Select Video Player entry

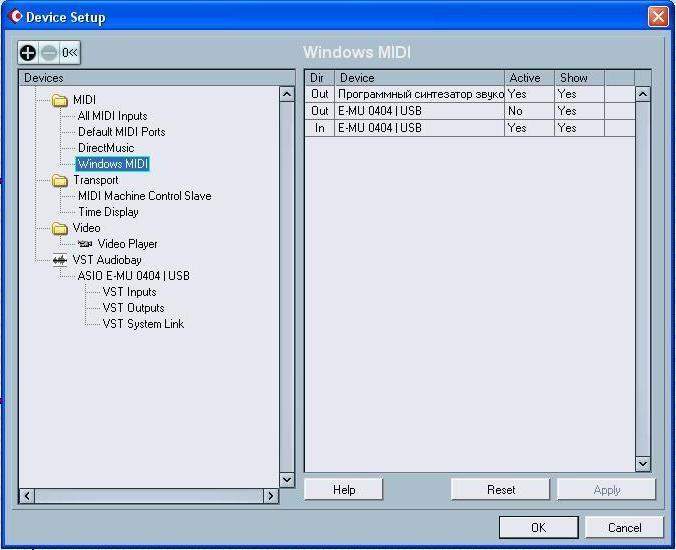128,244
